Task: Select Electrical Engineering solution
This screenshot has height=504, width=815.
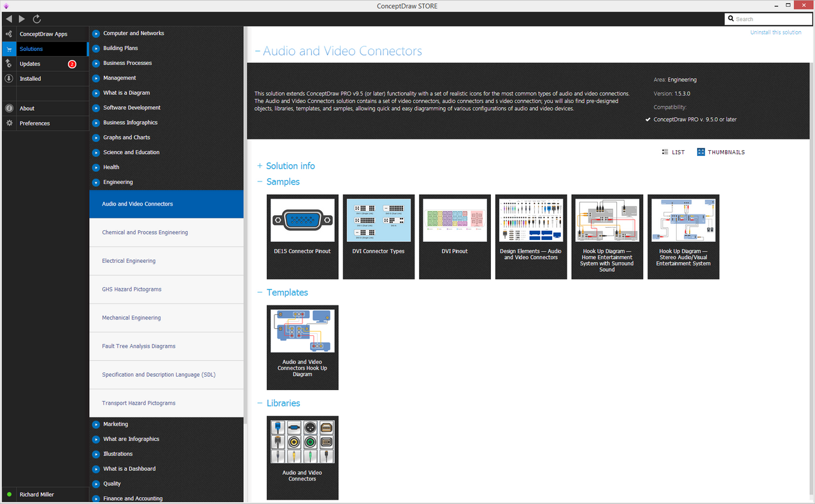Action: coord(166,261)
